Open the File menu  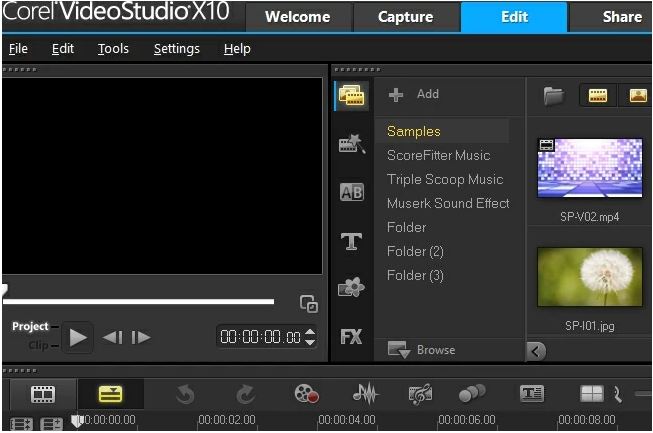pyautogui.click(x=18, y=49)
